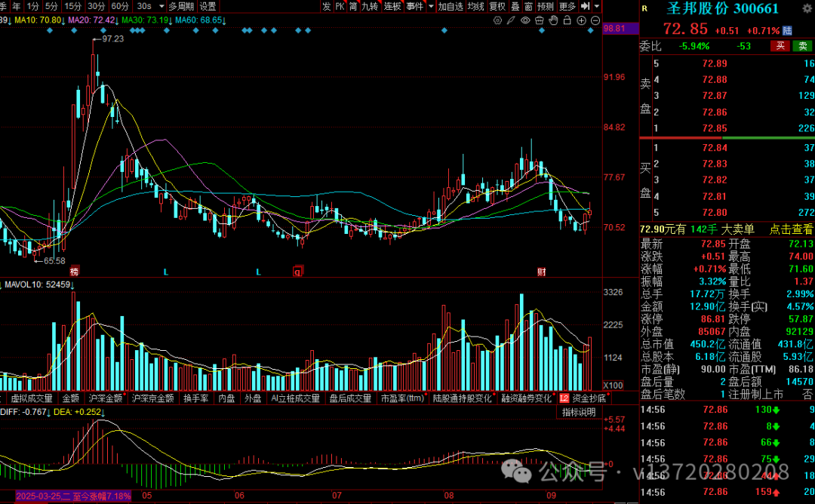Expand dropdown arrow after 更多
815x504 pixels.
pyautogui.click(x=597, y=6)
